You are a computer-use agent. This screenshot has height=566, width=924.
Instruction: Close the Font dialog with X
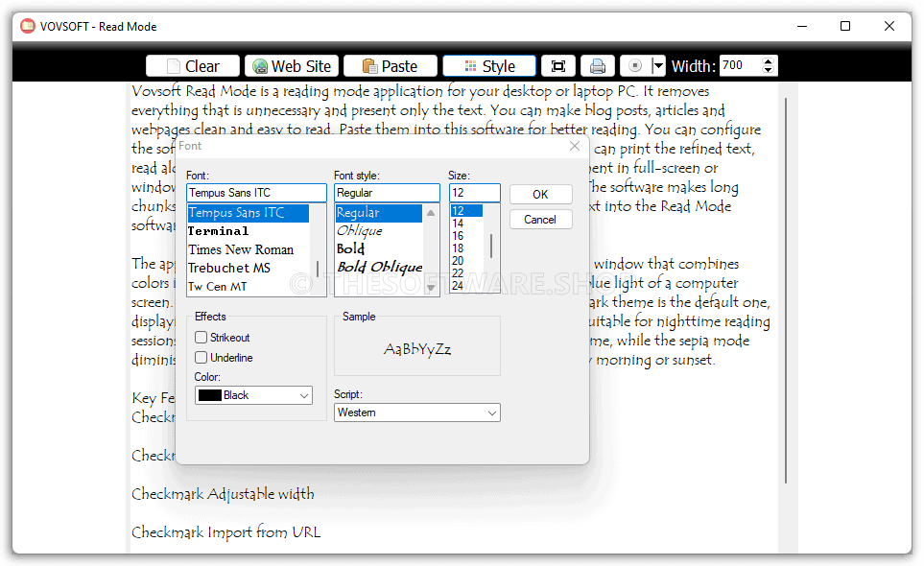(575, 146)
